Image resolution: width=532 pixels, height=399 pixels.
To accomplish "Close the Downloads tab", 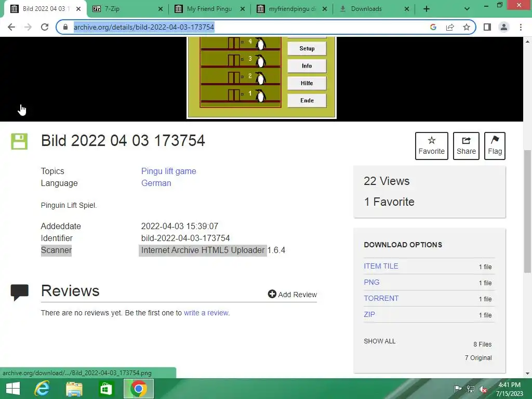I will pyautogui.click(x=407, y=9).
